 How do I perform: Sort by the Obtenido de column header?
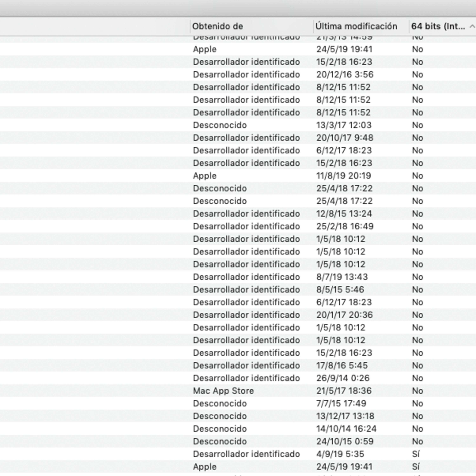[x=217, y=26]
